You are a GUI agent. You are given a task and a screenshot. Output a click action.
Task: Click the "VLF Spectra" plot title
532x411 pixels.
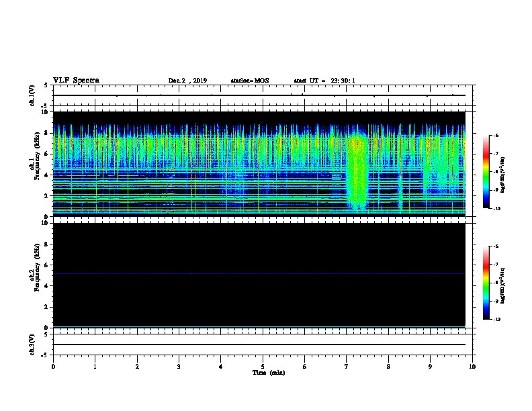76,81
